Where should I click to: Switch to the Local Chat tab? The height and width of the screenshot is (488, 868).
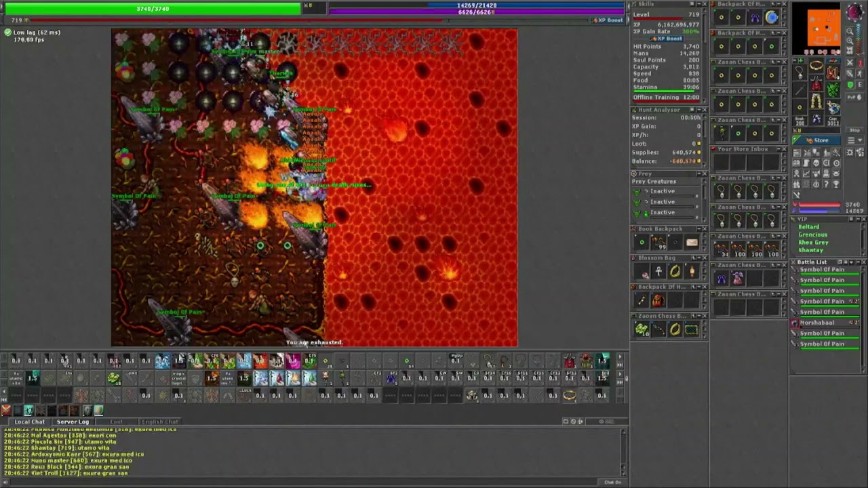pos(29,422)
